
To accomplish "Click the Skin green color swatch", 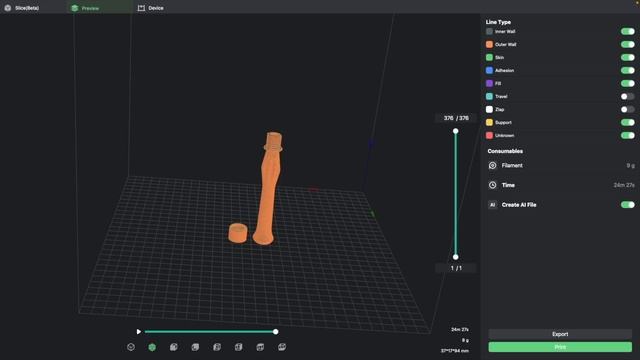I will click(x=489, y=58).
